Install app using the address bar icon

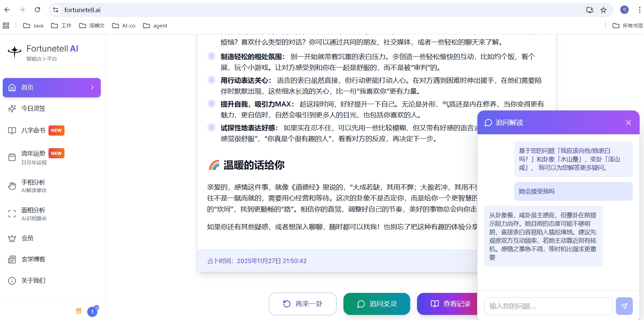coord(590,10)
